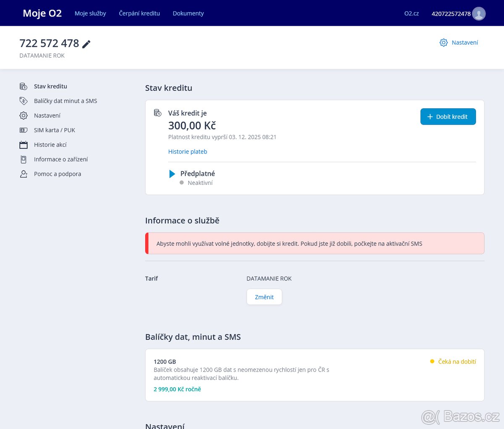The image size is (504, 429).
Task: Open top-right Nastavení with gear icon
Action: point(459,42)
